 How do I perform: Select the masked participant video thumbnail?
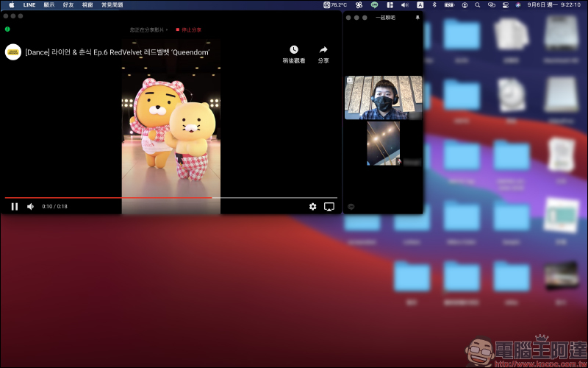click(x=383, y=98)
